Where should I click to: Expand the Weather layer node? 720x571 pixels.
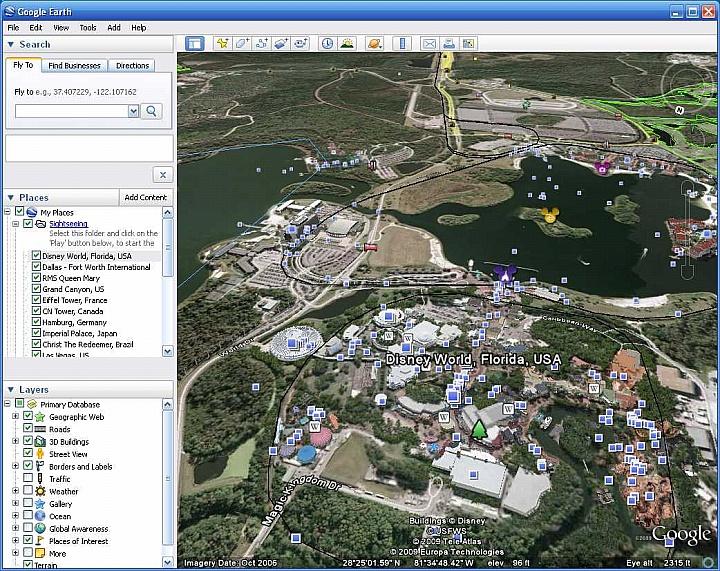coord(16,491)
